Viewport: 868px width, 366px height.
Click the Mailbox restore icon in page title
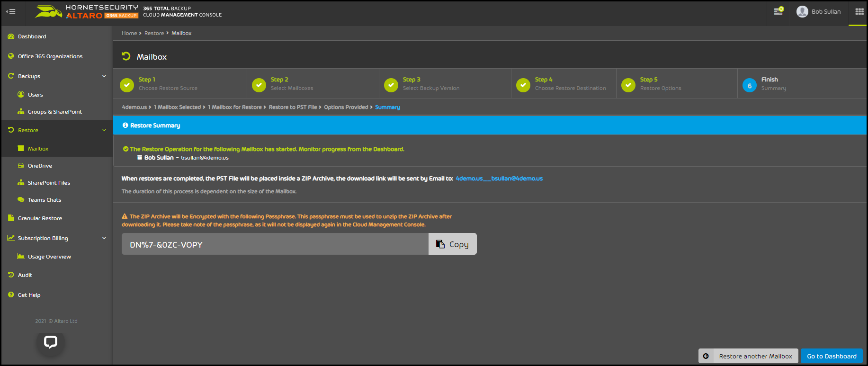pos(126,56)
